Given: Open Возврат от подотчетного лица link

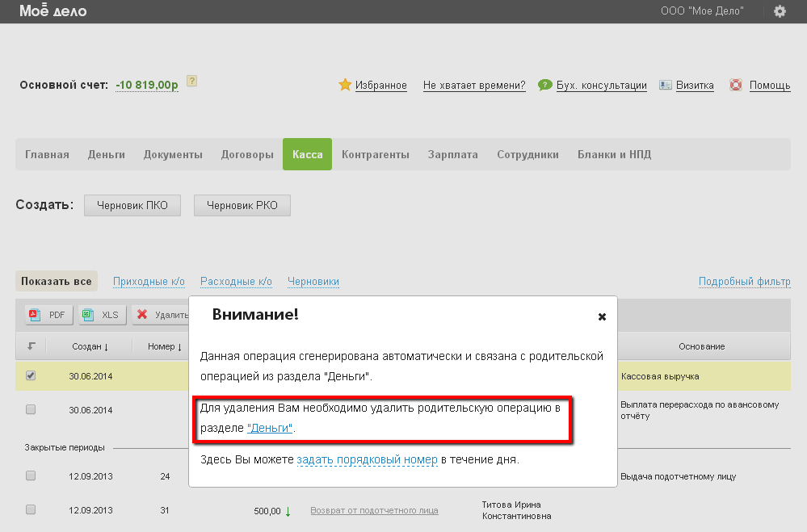Looking at the screenshot, I should click(374, 510).
